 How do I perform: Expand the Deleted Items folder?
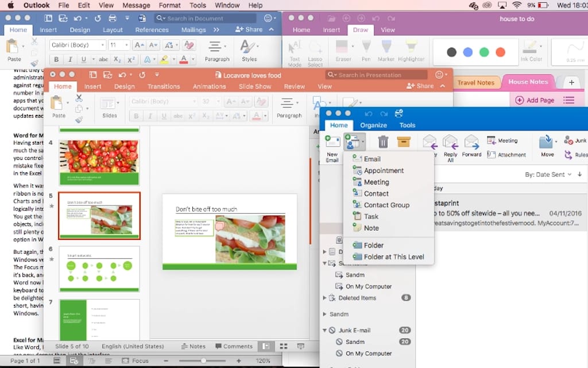coord(324,298)
